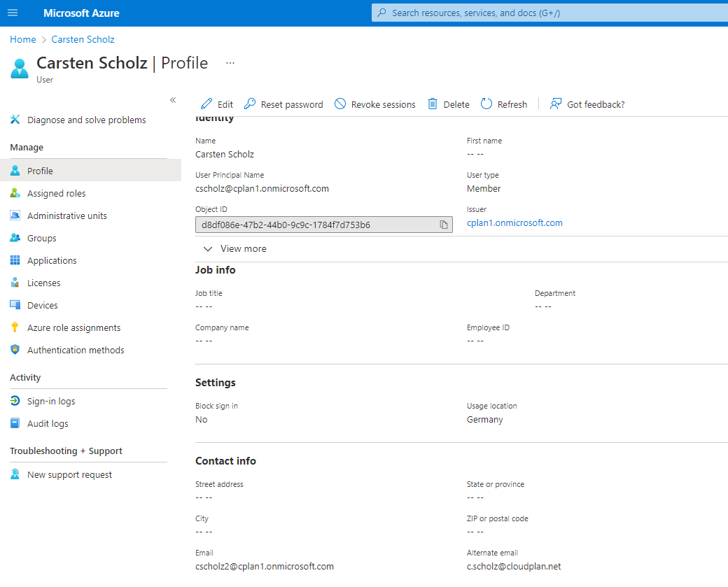Click the Carsten Scholz user avatar icon
This screenshot has width=728, height=587.
(20, 69)
